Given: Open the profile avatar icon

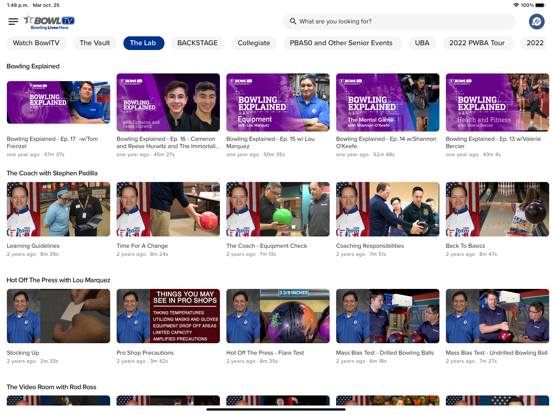Looking at the screenshot, I should click(537, 22).
